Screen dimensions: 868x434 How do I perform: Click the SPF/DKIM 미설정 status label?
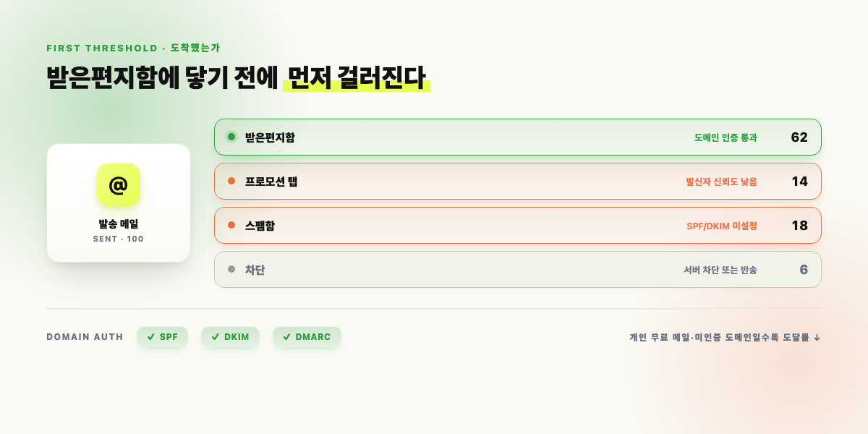[x=722, y=226]
